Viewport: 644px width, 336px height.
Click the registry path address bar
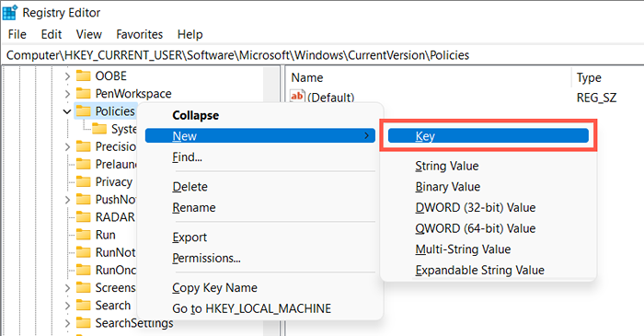click(x=322, y=55)
